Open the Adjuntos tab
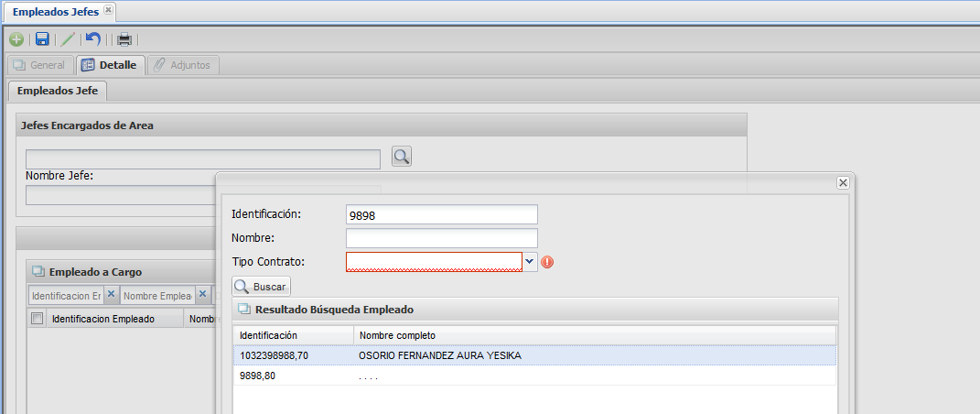The width and height of the screenshot is (980, 414). [182, 65]
